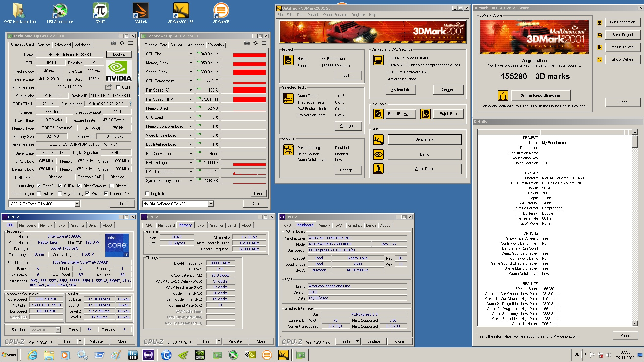644x362 pixels.
Task: Click Display and CPU Settings monitor icon
Action: point(378,60)
